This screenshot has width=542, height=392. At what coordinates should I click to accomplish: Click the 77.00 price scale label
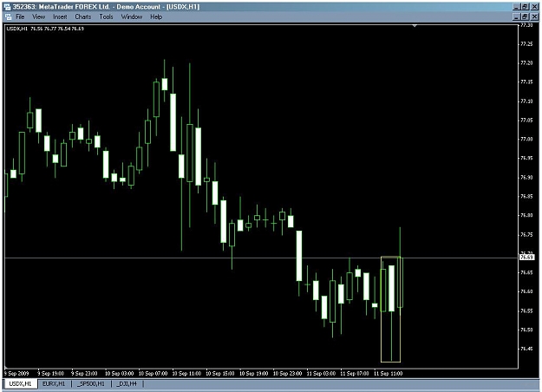coord(526,139)
